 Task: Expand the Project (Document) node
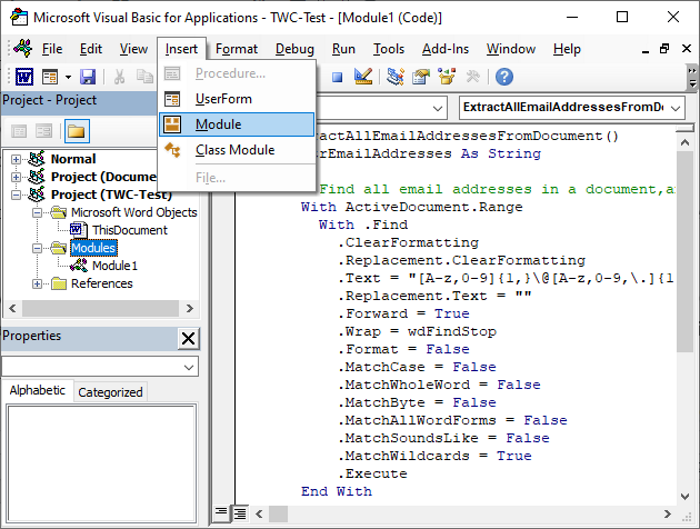(x=16, y=177)
